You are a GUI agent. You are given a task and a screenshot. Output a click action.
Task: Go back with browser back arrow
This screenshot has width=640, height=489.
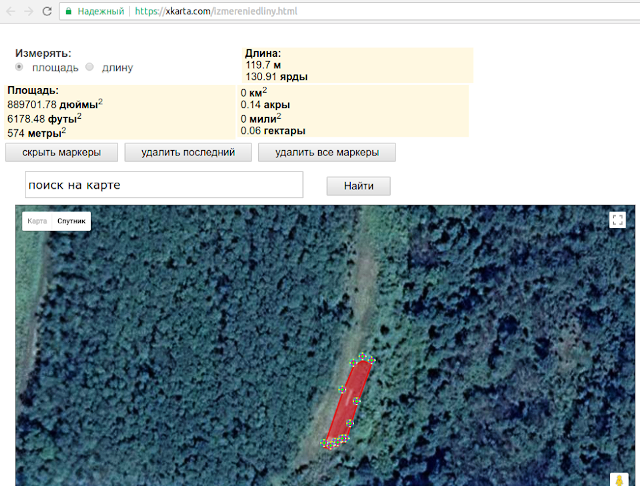pyautogui.click(x=11, y=11)
